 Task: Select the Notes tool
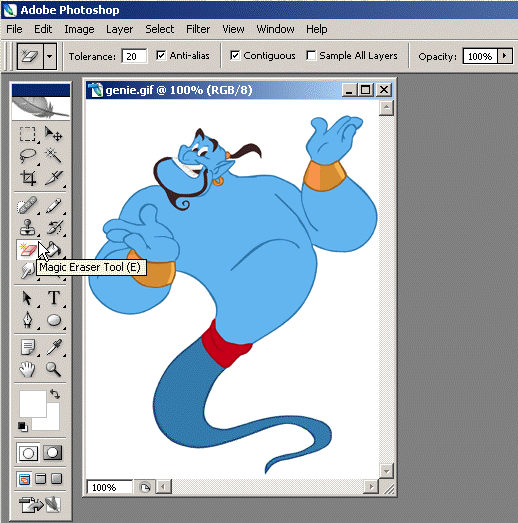coord(27,347)
